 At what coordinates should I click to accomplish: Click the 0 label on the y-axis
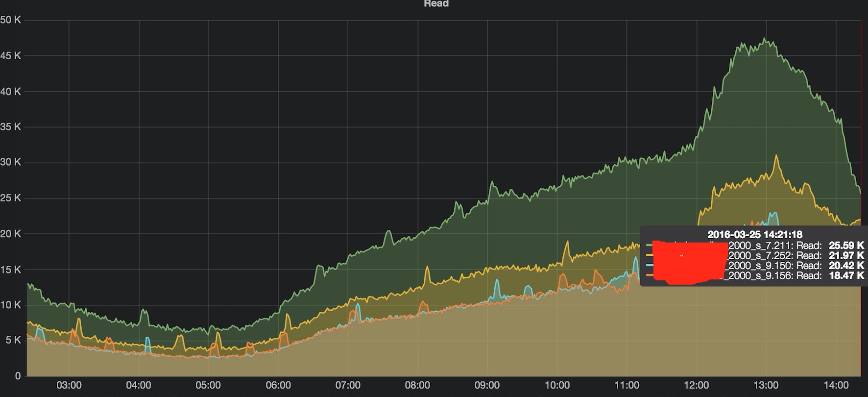pyautogui.click(x=18, y=376)
